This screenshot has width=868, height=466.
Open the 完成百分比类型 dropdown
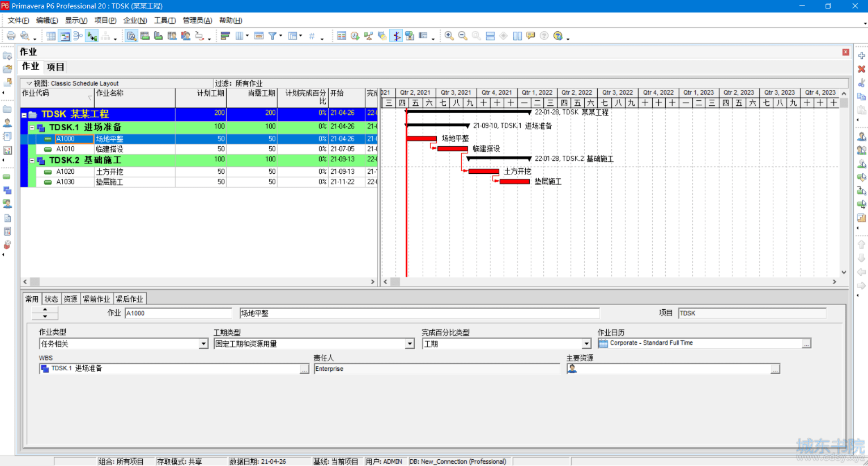click(586, 344)
